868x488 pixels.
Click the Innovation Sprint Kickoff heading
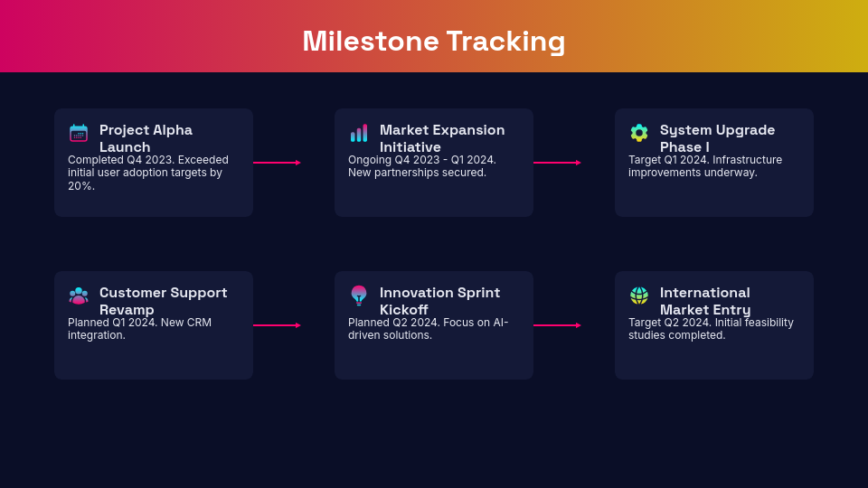pyautogui.click(x=439, y=301)
